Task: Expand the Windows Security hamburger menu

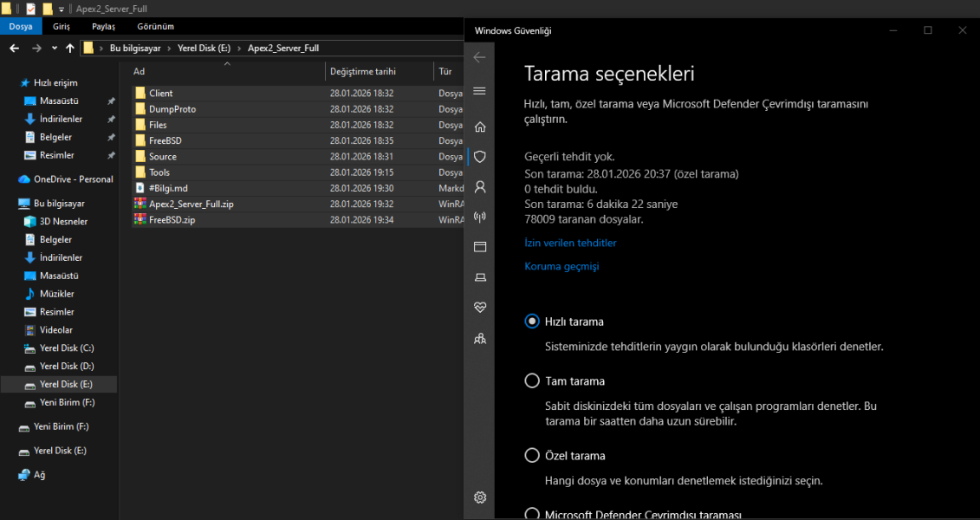Action: [479, 91]
